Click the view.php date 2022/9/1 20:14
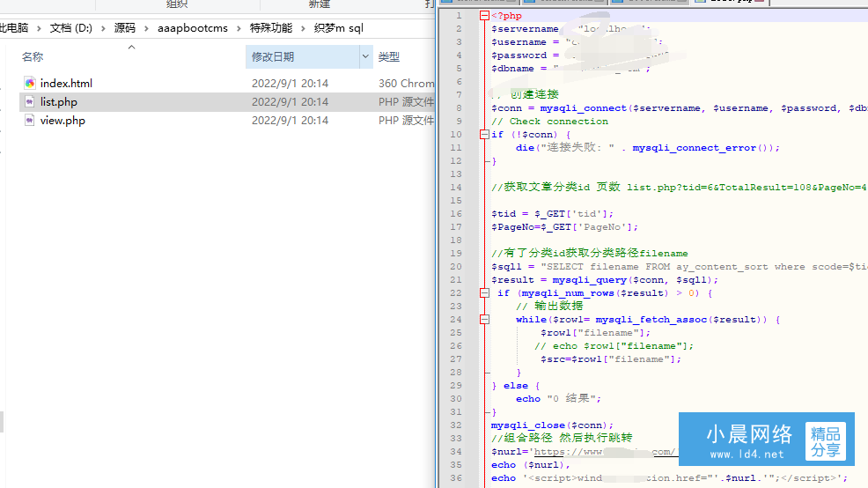Screen dimensions: 868x488 point(291,120)
